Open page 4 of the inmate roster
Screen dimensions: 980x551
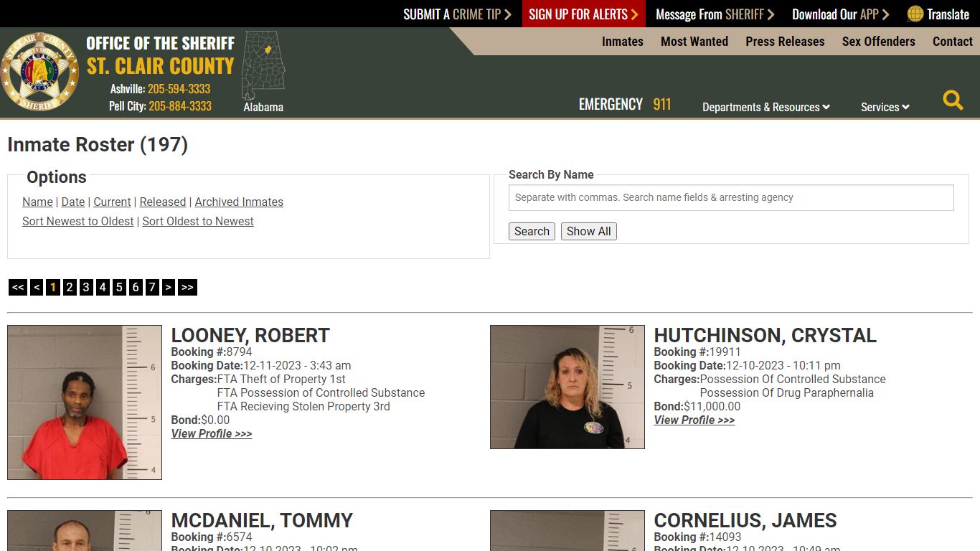[102, 287]
